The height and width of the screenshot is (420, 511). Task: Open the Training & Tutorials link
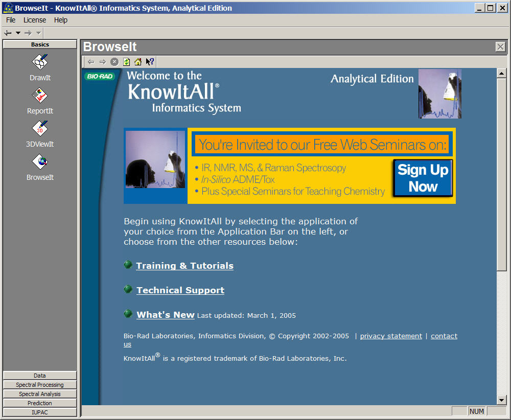point(185,266)
